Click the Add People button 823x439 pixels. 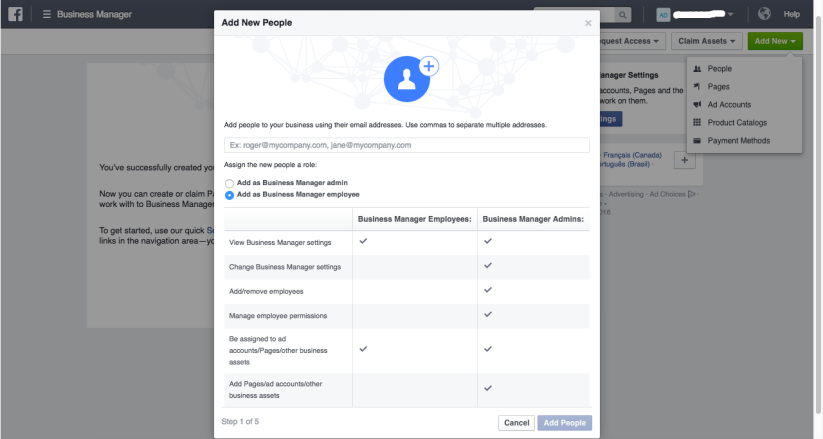click(x=564, y=423)
